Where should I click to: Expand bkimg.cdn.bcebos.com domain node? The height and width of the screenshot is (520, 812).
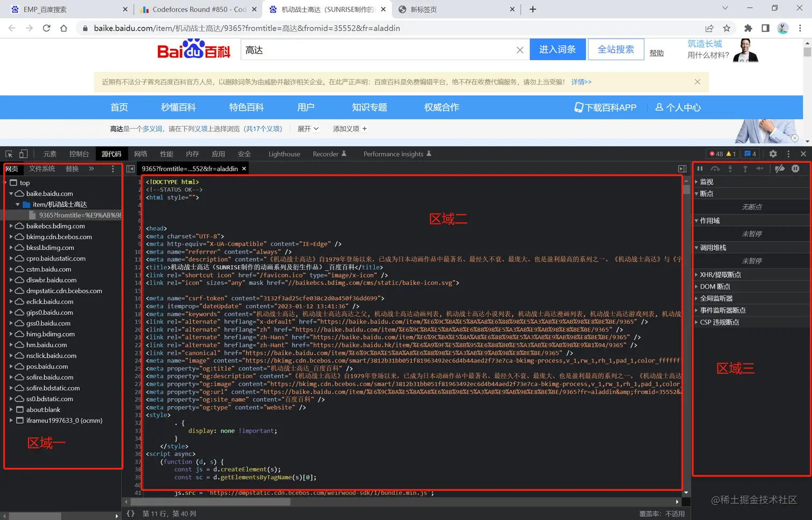[x=11, y=236]
